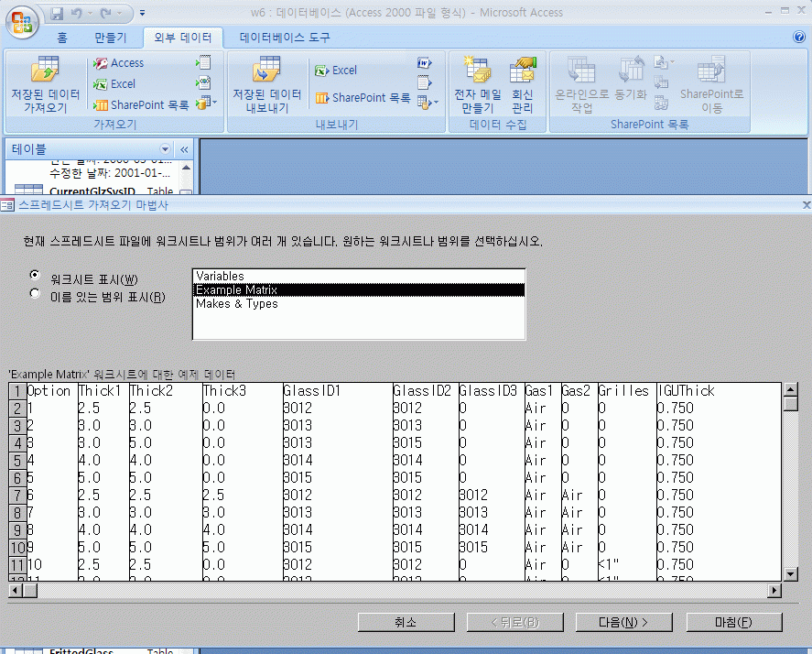Expand Quick Access Toolbar customize arrow

point(144,15)
